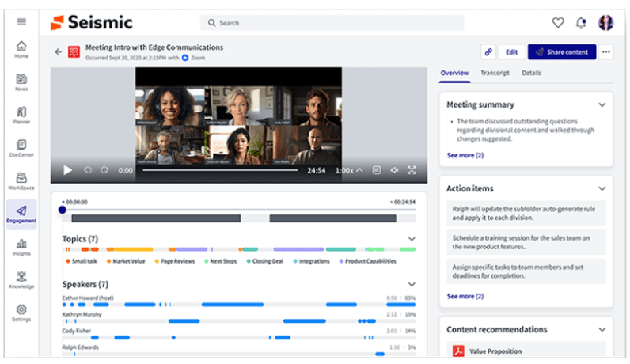Open the Planner sidebar icon

click(x=21, y=115)
